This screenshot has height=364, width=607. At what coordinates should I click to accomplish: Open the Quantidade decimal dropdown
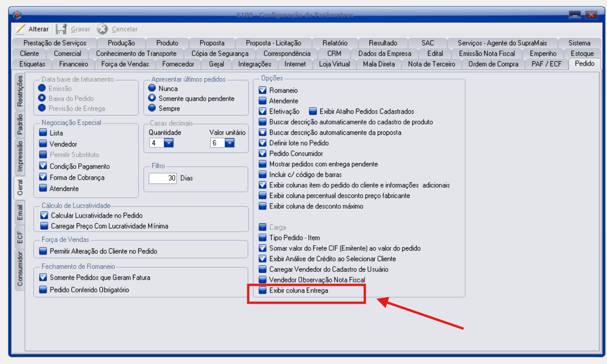(168, 143)
